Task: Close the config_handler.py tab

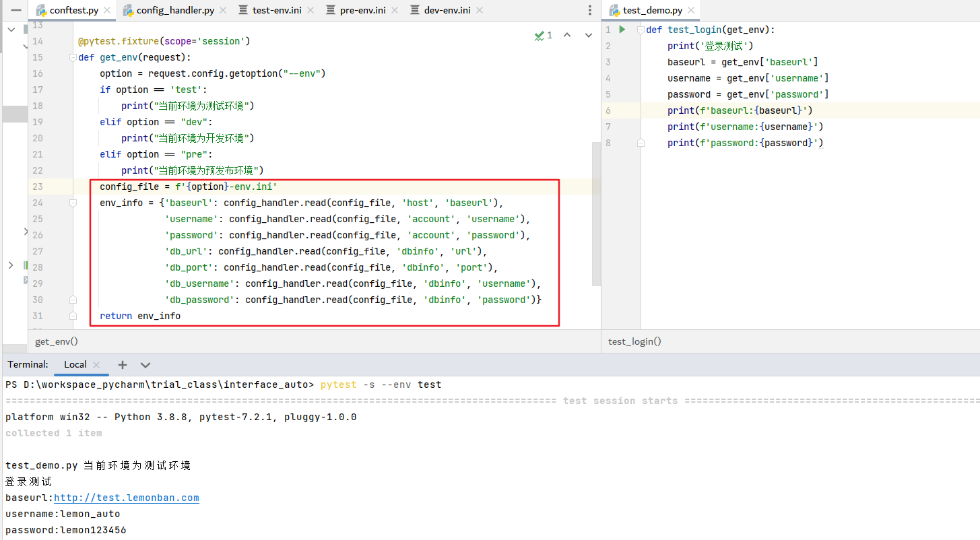Action: coord(224,11)
